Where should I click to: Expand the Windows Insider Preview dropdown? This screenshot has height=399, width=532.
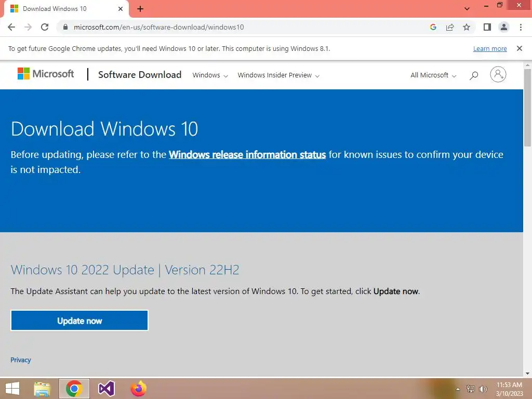click(x=278, y=75)
